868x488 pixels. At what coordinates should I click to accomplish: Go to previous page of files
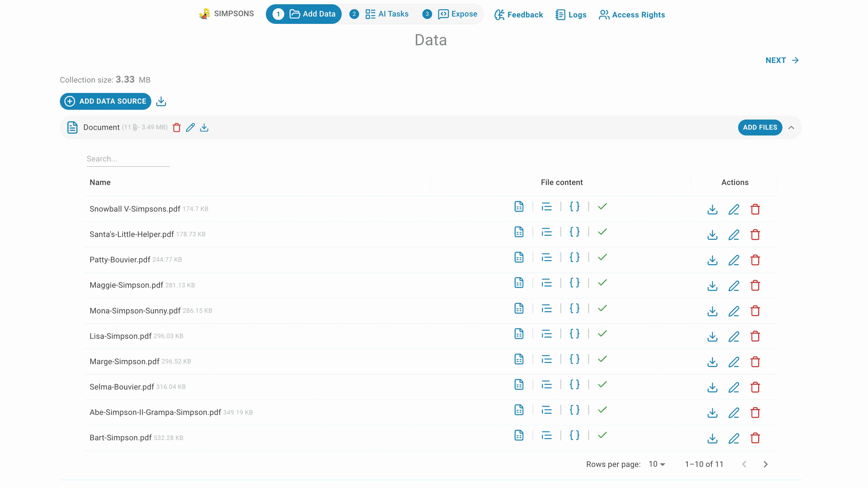[x=744, y=464]
